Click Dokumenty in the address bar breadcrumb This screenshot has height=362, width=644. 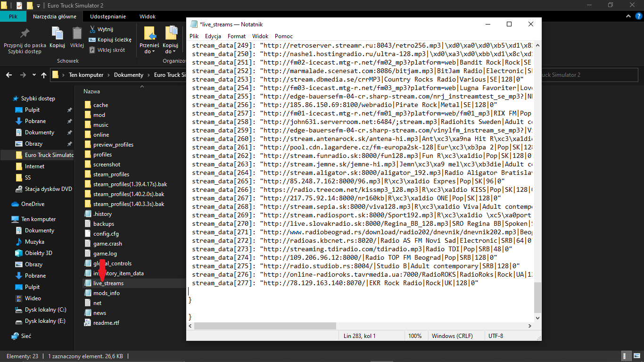pyautogui.click(x=129, y=75)
